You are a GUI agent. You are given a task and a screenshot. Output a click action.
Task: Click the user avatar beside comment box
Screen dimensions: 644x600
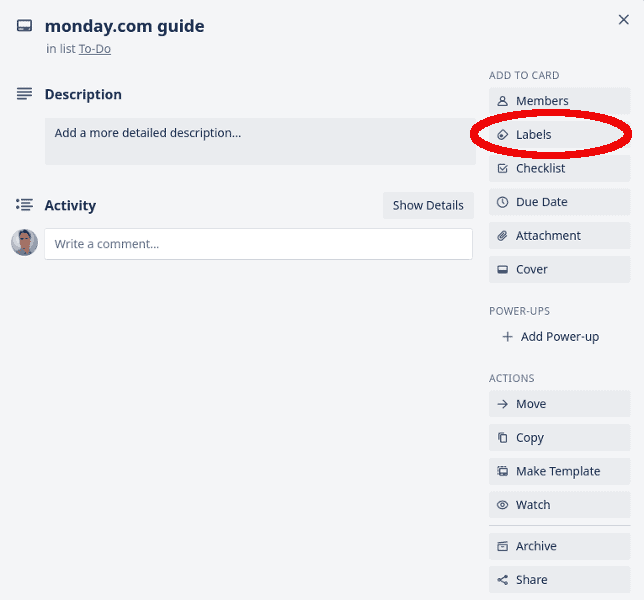coord(25,242)
